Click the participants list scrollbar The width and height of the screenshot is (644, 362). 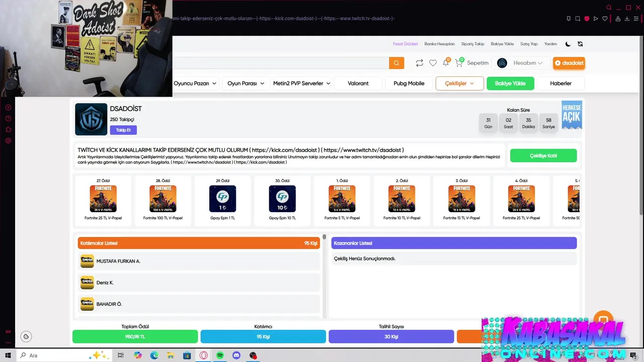325,236
